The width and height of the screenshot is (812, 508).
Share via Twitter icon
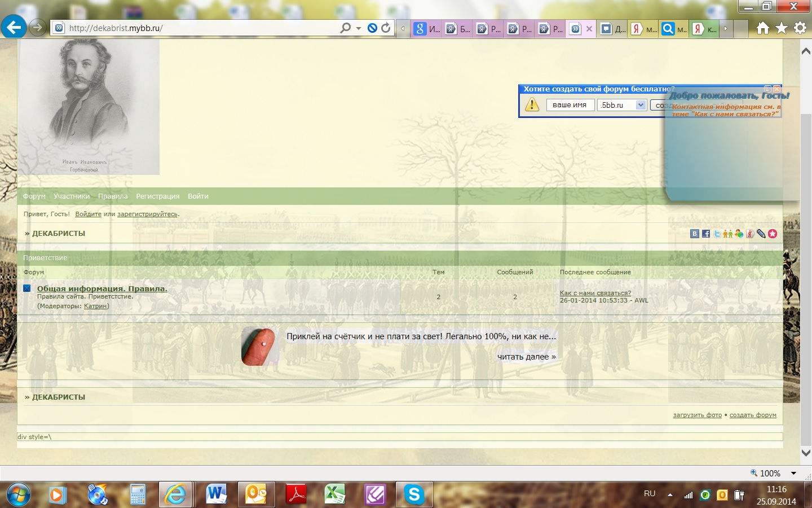click(x=717, y=234)
